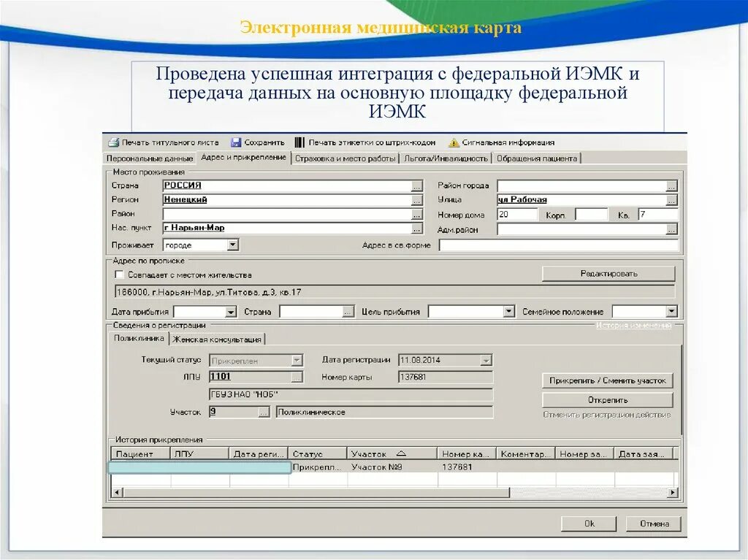Open Обращения пациента tab
This screenshot has height=560, width=748.
click(x=537, y=158)
